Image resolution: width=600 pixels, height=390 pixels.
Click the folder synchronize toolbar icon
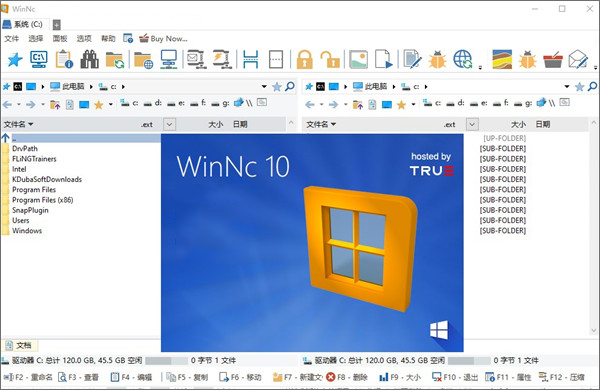click(x=115, y=60)
